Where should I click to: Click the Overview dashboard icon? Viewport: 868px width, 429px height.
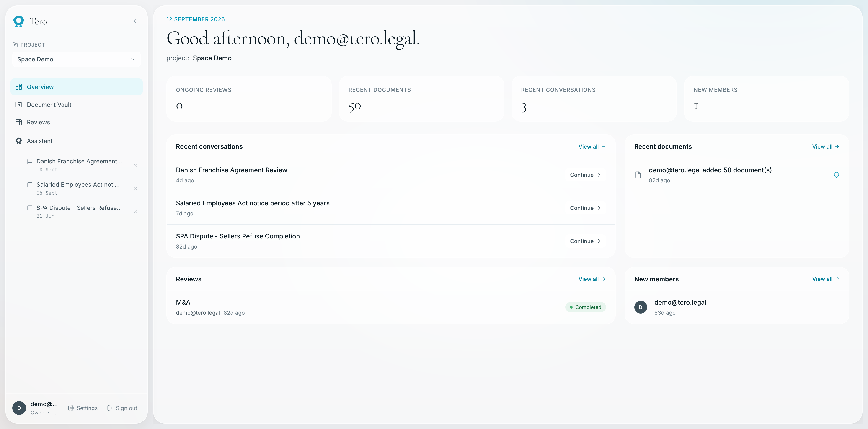(18, 87)
